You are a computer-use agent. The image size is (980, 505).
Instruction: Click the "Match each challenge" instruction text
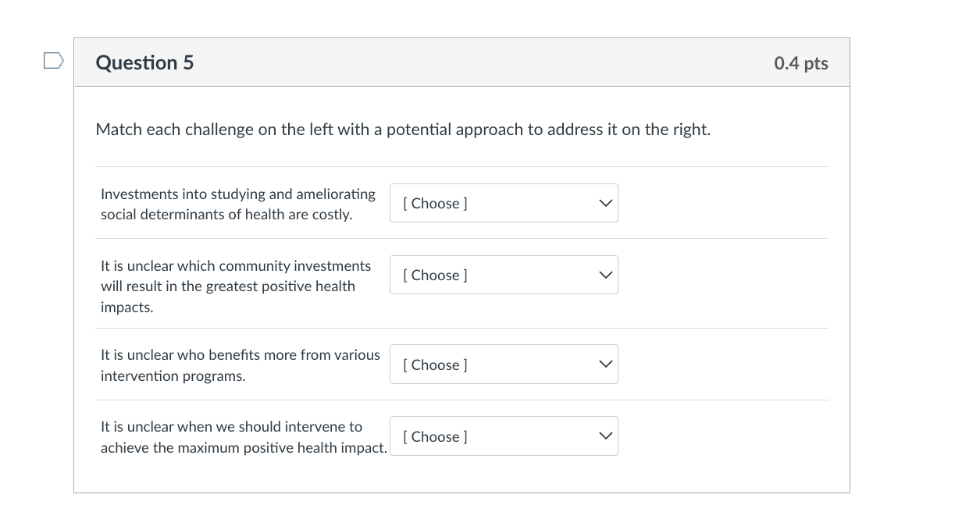[x=403, y=130]
